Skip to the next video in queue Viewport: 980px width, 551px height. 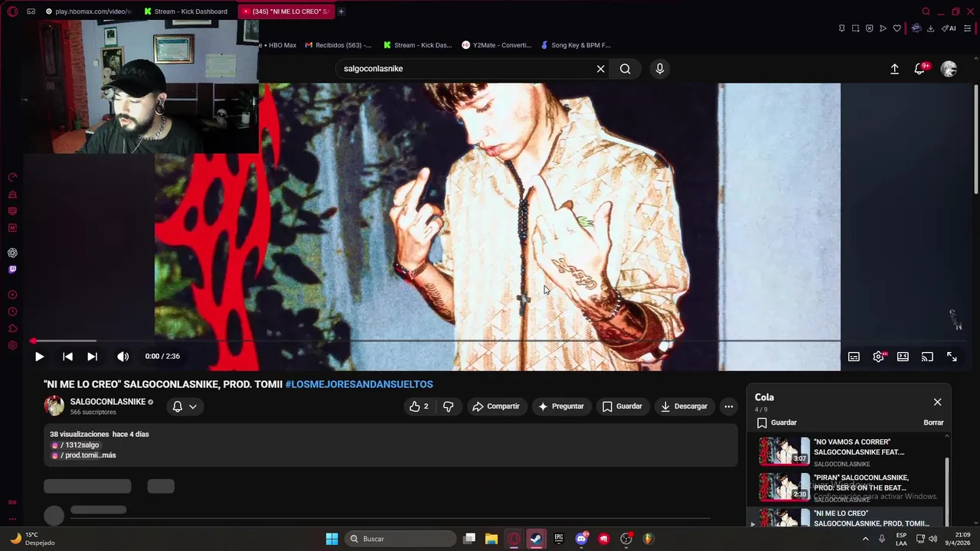coord(92,357)
